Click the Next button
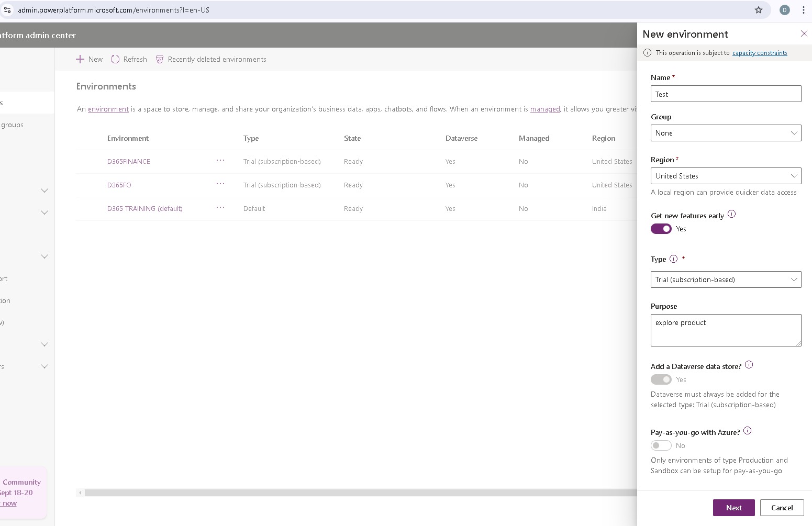 coord(733,508)
